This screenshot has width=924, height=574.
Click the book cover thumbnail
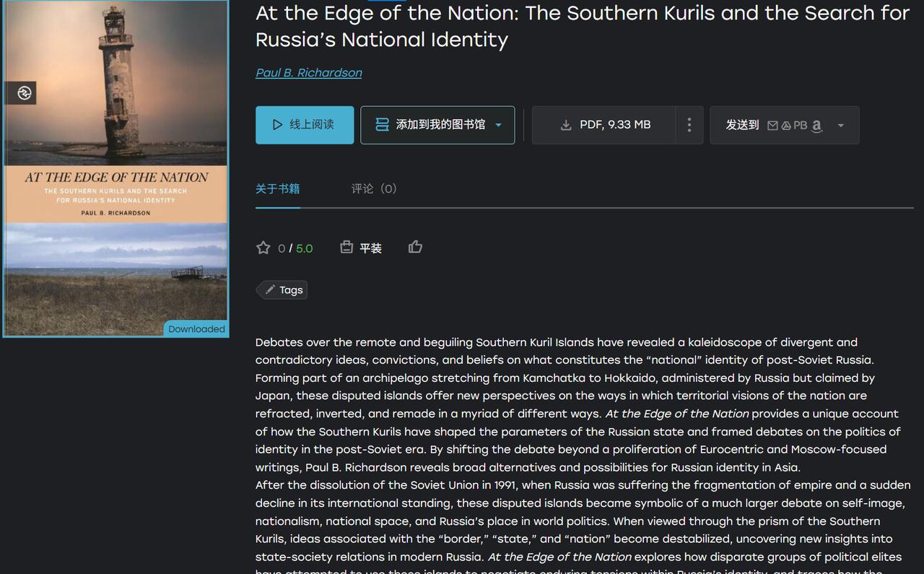[x=115, y=168]
